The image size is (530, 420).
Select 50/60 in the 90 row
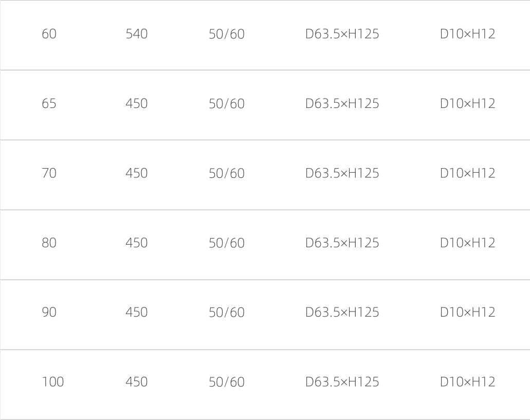[x=226, y=313]
